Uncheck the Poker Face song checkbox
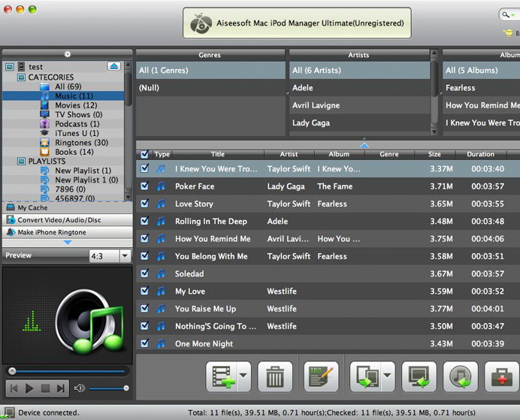Viewport: 520px width, 420px height. 144,186
